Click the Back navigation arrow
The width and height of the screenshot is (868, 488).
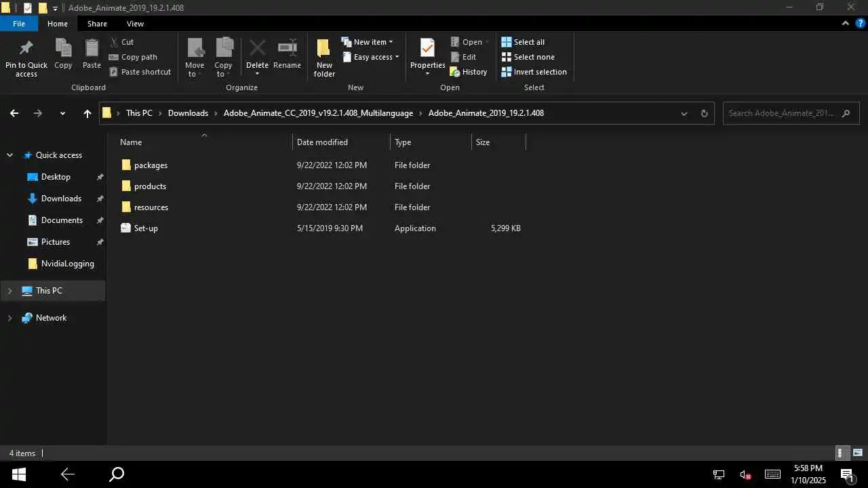pos(14,113)
